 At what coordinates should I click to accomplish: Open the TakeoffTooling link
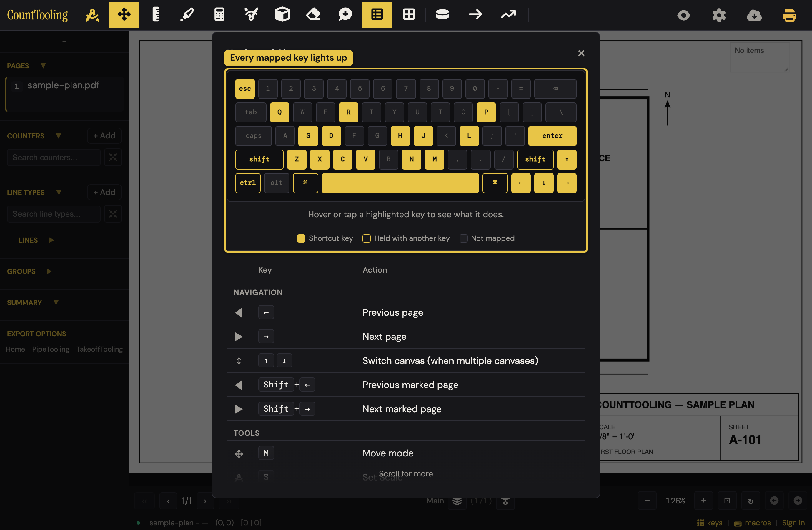click(99, 349)
